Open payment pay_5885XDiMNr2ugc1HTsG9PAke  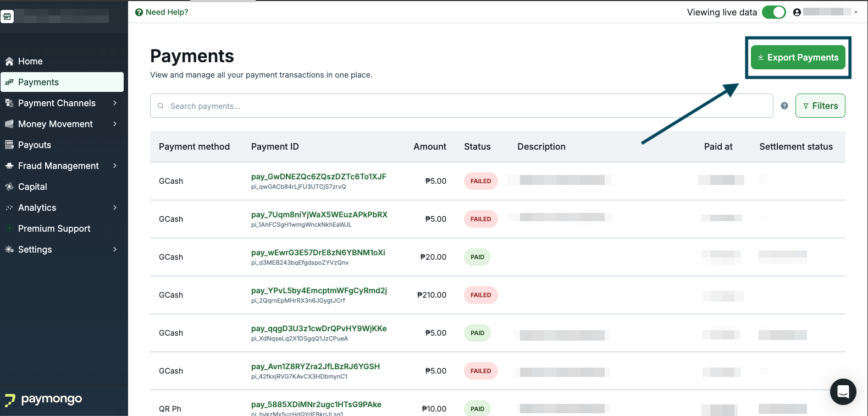[x=316, y=404]
